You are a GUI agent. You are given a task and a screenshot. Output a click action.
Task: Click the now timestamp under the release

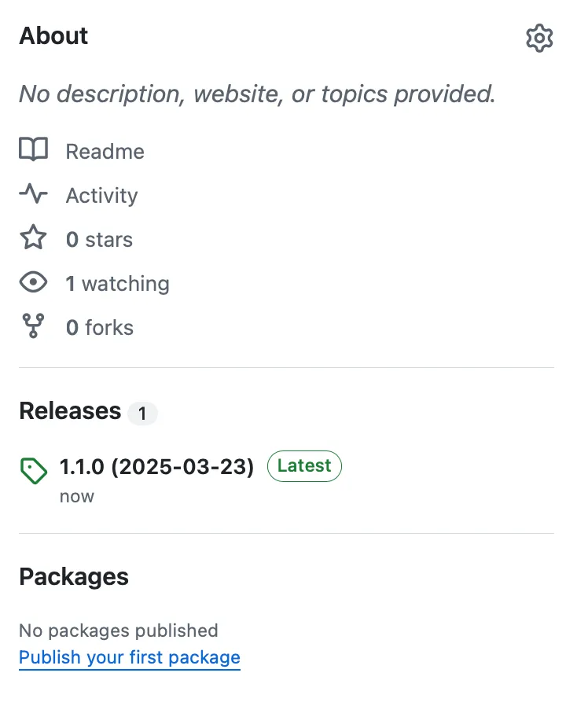(x=76, y=495)
